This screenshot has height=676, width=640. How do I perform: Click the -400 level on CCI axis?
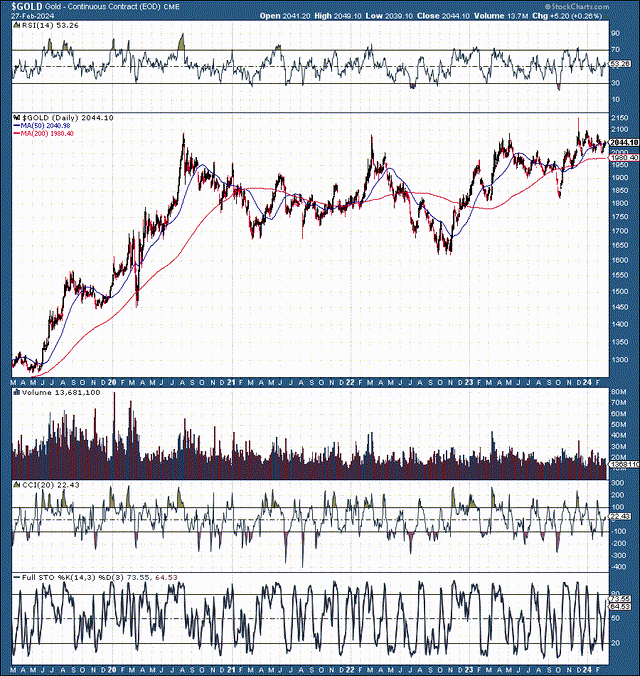618,567
